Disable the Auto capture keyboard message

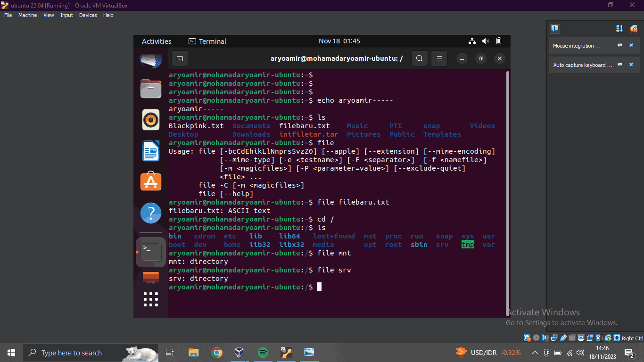click(x=620, y=65)
